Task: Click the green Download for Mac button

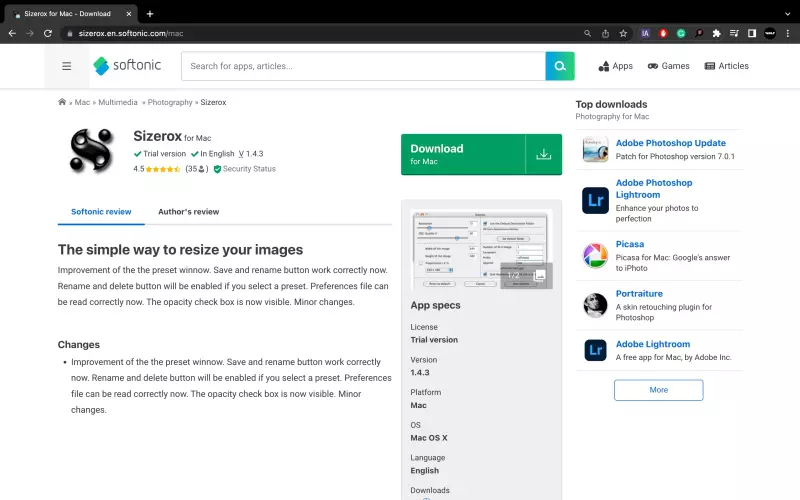Action: click(x=481, y=155)
